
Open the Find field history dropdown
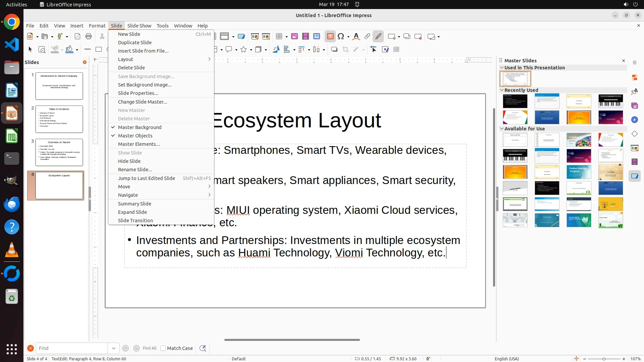click(114, 348)
